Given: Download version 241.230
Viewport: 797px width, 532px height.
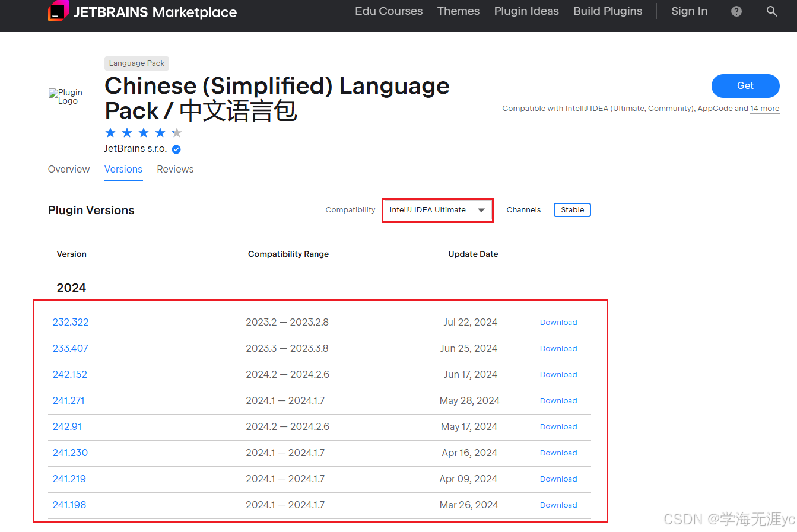Looking at the screenshot, I should coord(558,453).
